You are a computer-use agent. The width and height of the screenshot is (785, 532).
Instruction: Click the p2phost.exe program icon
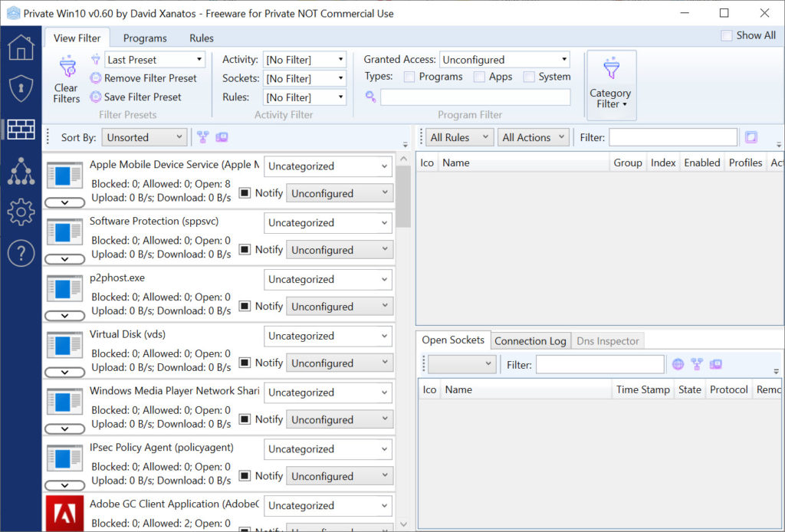click(64, 288)
